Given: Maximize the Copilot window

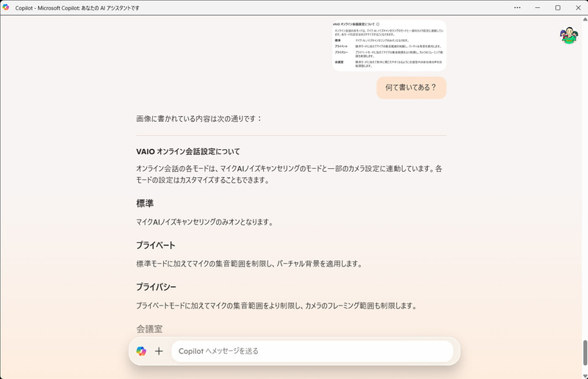Looking at the screenshot, I should tap(558, 7).
